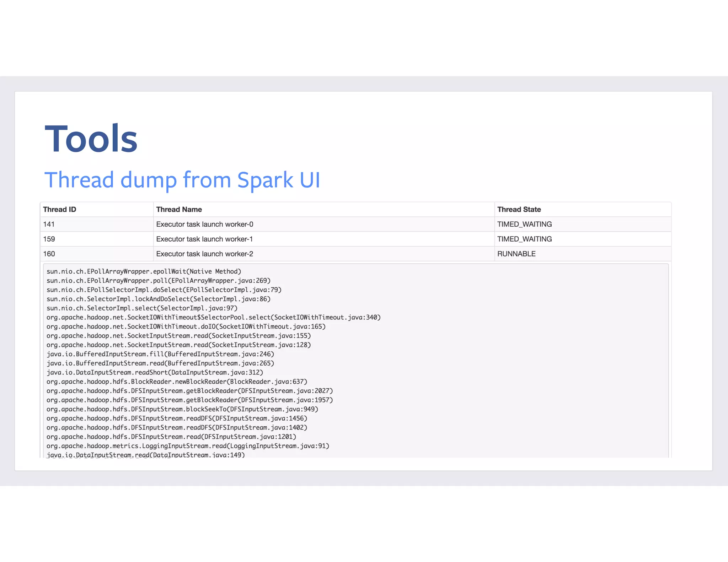Screen dimensions: 728x562
Task: Click getBlockReader java:2027 stack line
Action: (190, 391)
